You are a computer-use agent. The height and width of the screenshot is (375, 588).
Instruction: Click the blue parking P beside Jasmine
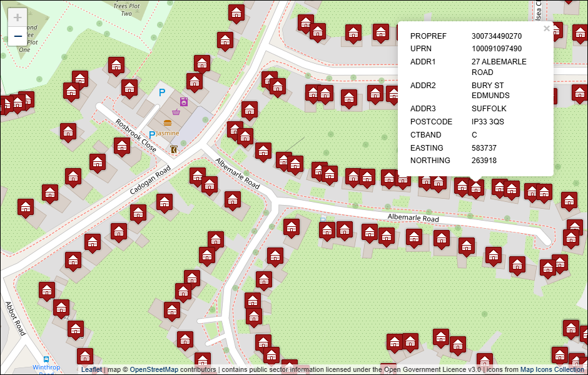tap(152, 134)
